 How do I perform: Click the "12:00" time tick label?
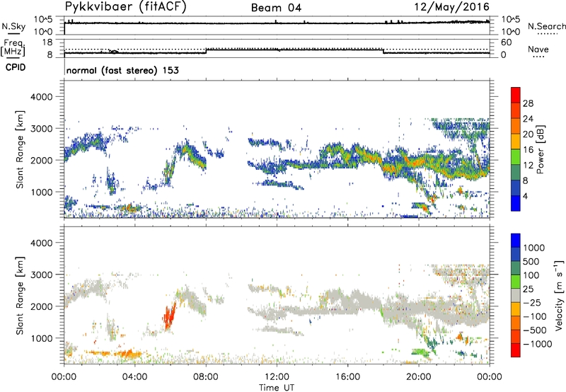coord(277,377)
